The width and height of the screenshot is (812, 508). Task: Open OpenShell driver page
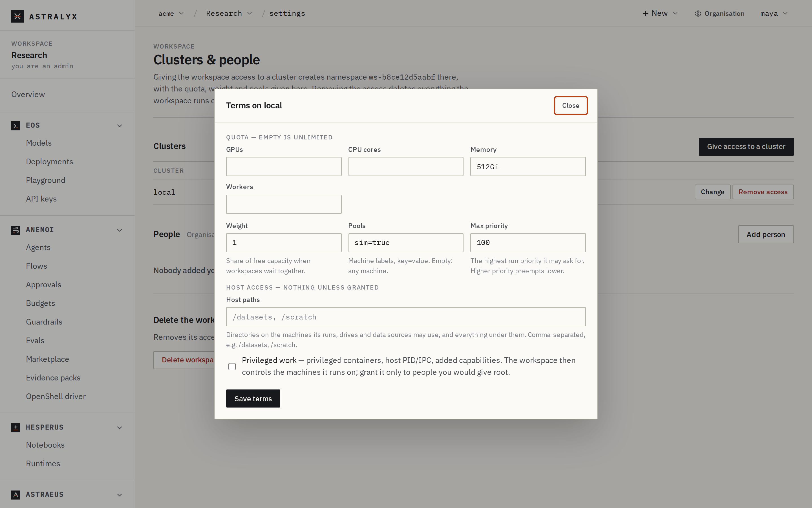point(56,397)
